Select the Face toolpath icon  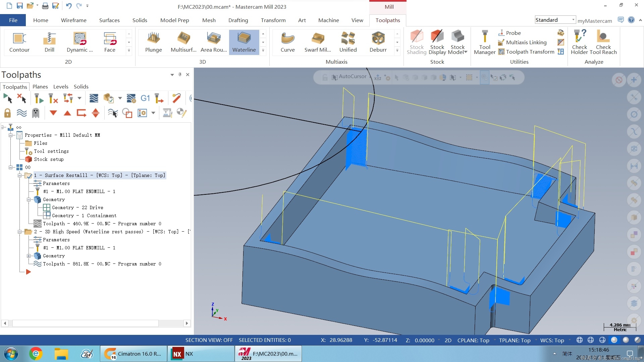pyautogui.click(x=110, y=42)
